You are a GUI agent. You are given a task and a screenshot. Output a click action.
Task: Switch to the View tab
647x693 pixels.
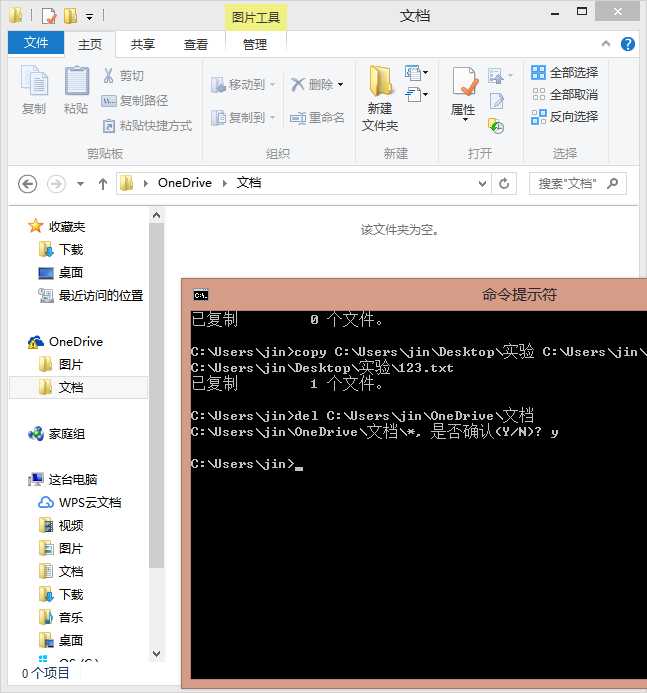196,44
